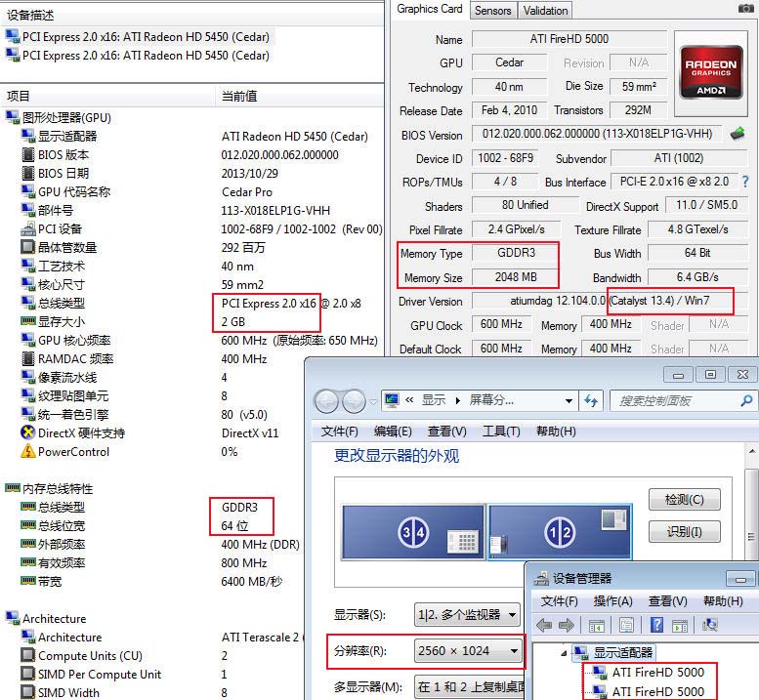Click the GPU-Z screenshot camera icon
The height and width of the screenshot is (700, 759).
click(746, 8)
